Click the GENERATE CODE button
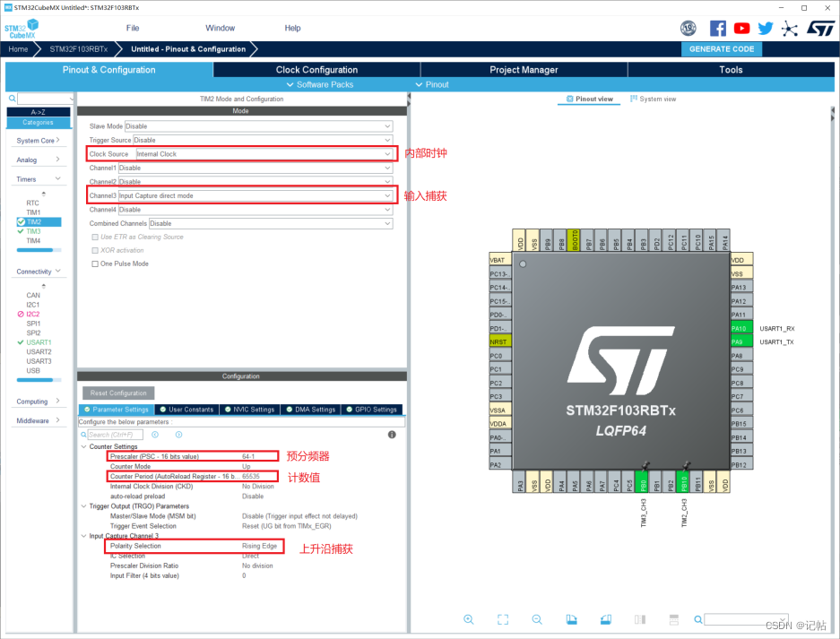 coord(721,48)
